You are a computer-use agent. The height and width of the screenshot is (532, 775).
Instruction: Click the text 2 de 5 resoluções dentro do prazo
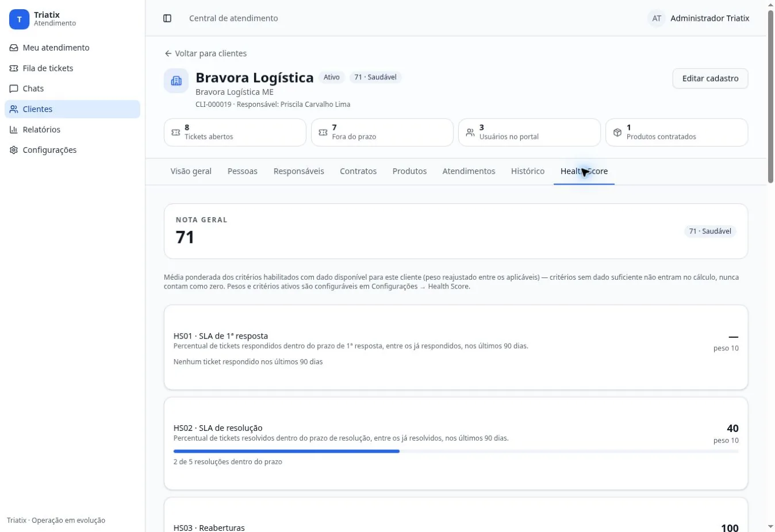(x=228, y=462)
